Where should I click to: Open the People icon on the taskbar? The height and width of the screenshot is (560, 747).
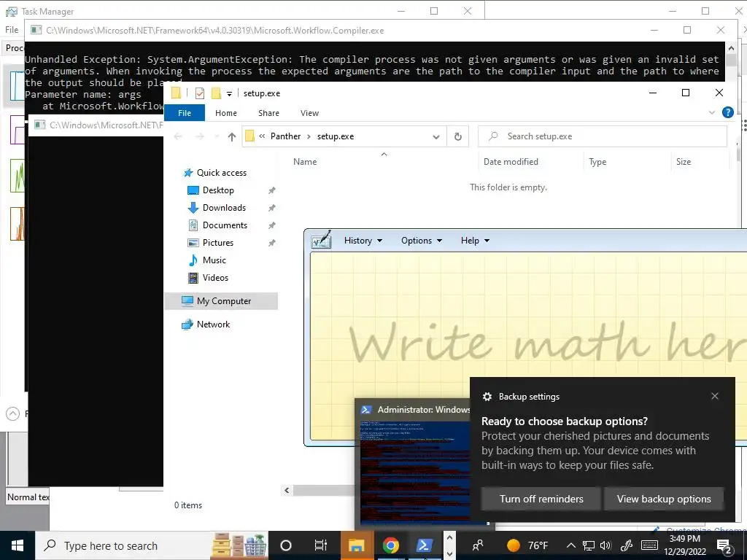(x=477, y=545)
